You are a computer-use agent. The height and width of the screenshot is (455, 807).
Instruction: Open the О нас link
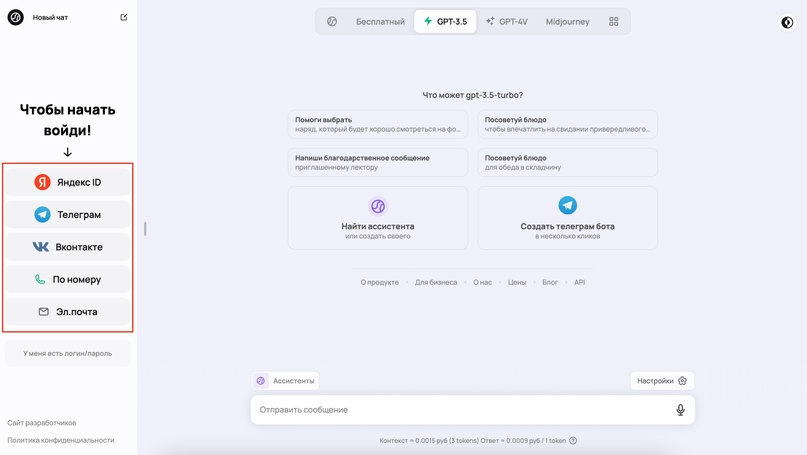[482, 282]
